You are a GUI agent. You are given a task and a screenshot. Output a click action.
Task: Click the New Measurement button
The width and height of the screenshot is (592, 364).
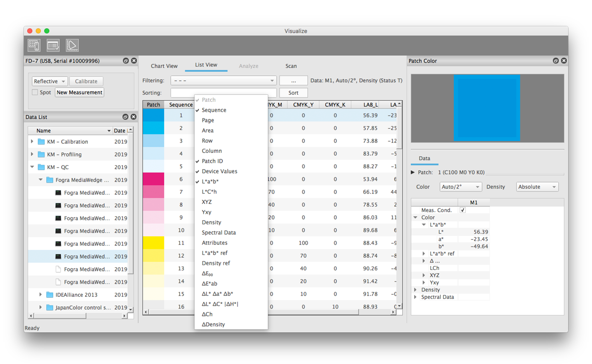tap(79, 92)
